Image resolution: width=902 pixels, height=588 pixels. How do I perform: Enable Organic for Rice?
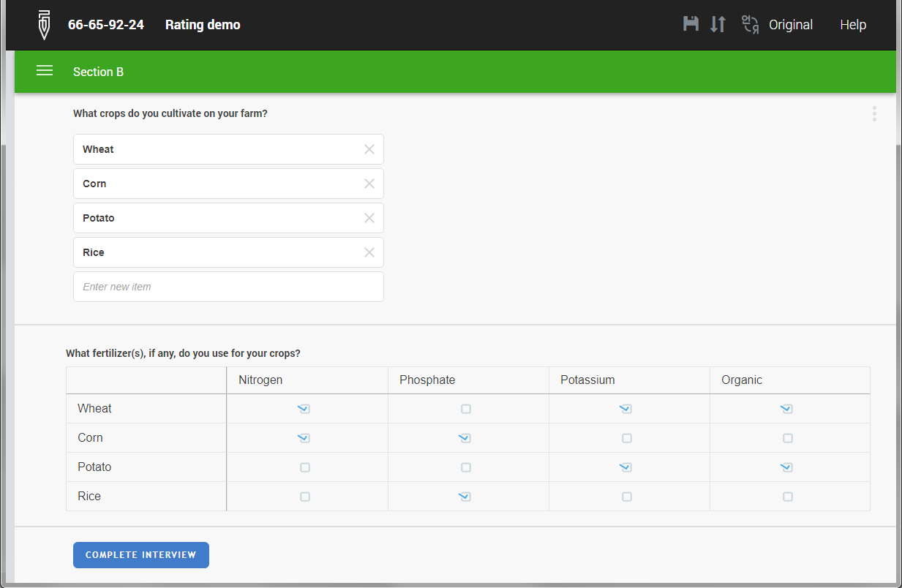click(x=788, y=497)
